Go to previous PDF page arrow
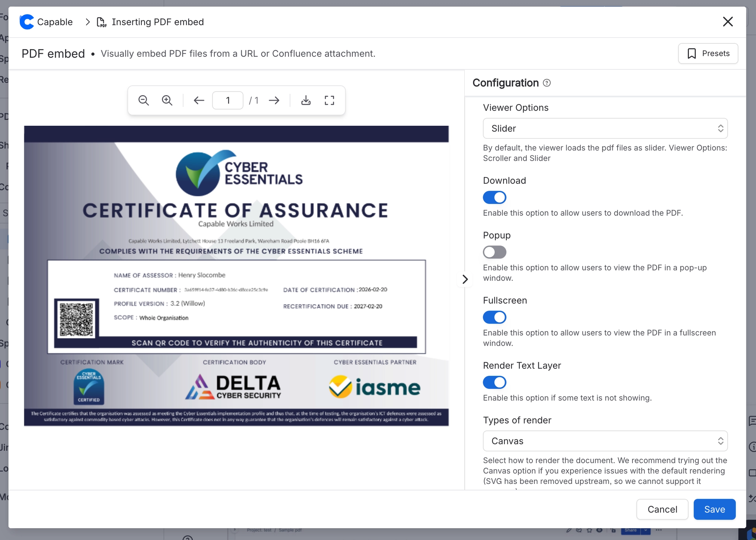This screenshot has width=756, height=540. click(x=199, y=100)
